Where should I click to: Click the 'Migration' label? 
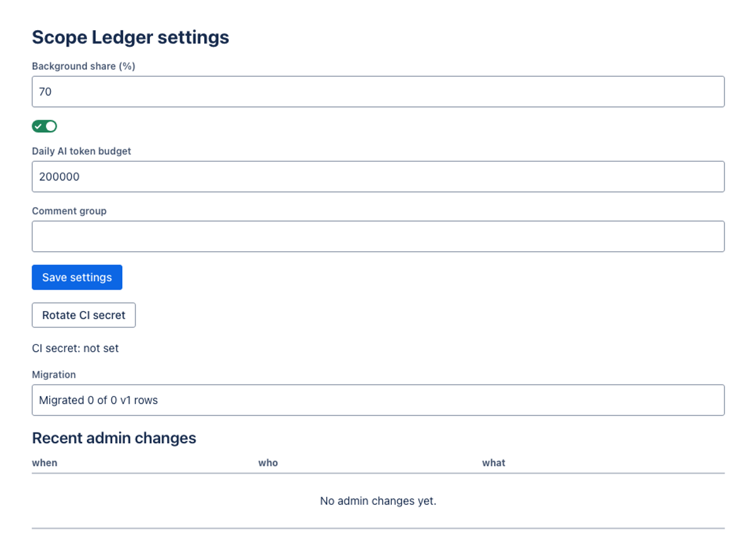pos(54,375)
